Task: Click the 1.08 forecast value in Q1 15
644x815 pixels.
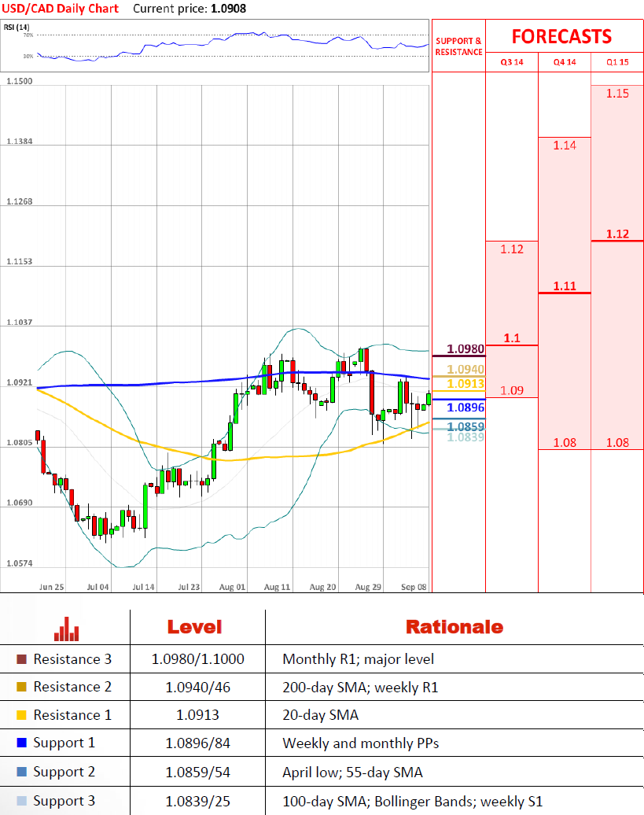Action: click(x=617, y=443)
